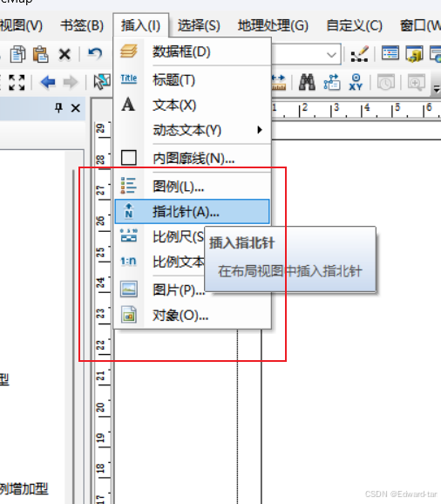Select 内图廓线(N)... entry
Viewport: 441px width, 504px height.
click(192, 158)
